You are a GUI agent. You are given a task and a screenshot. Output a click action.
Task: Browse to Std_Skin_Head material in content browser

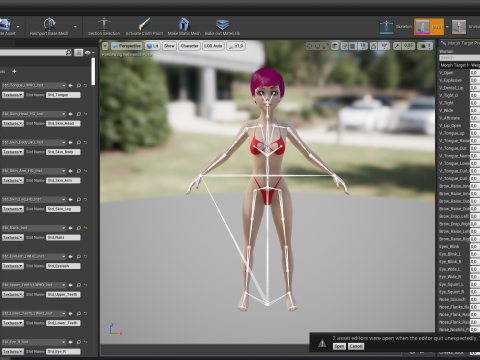point(79,114)
